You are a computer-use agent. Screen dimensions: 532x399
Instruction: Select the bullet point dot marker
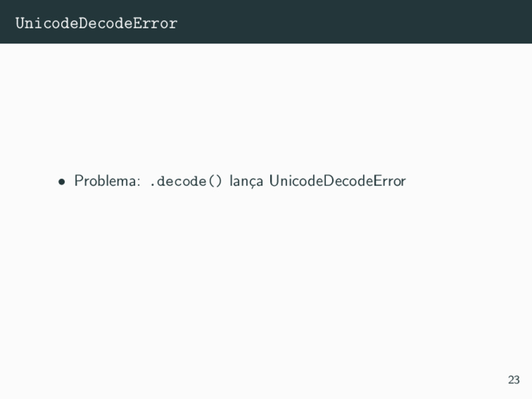[x=61, y=182]
